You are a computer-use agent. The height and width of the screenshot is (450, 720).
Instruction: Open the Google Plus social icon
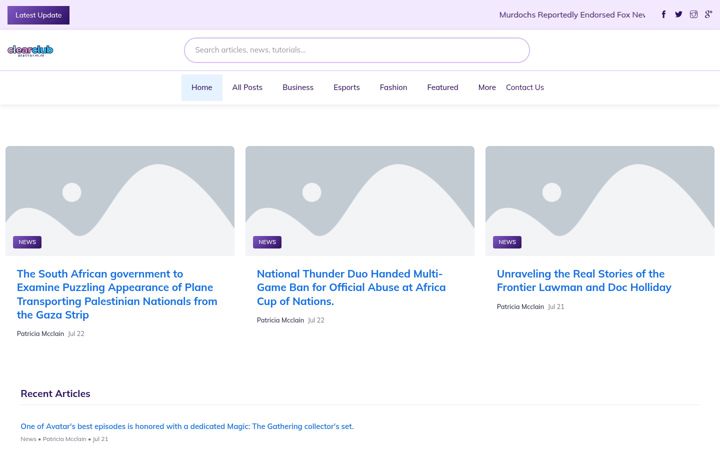click(x=709, y=15)
